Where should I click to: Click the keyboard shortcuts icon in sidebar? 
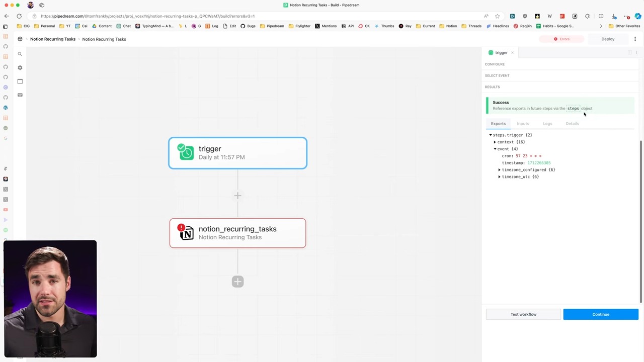coord(20,95)
